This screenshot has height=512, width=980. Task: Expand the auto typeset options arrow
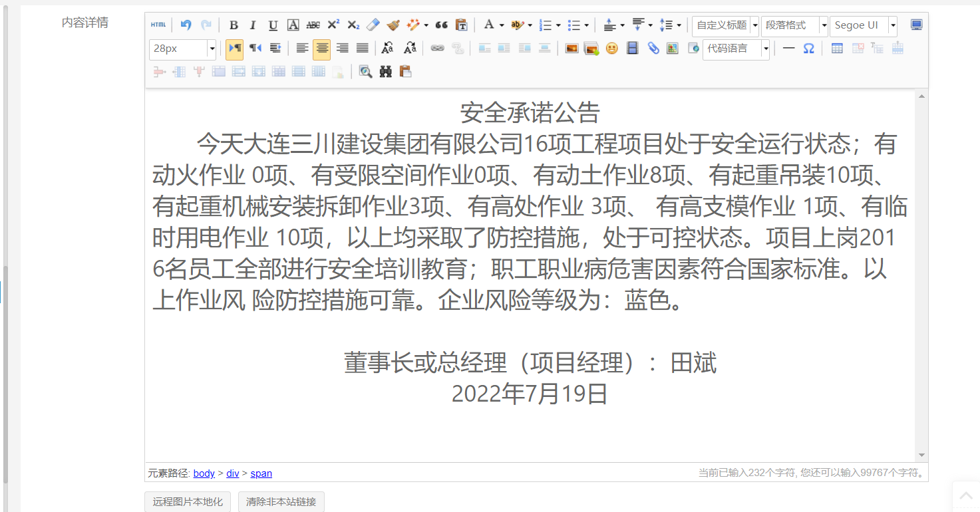[426, 26]
